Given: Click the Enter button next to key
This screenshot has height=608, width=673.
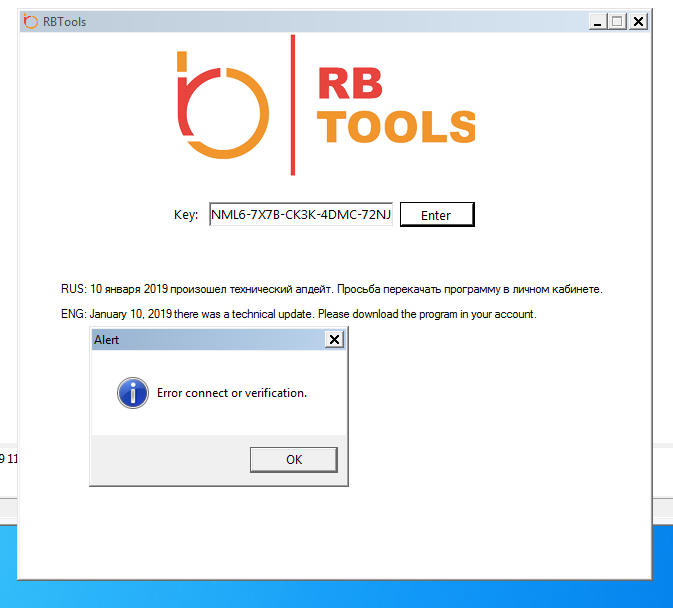Looking at the screenshot, I should click(436, 215).
